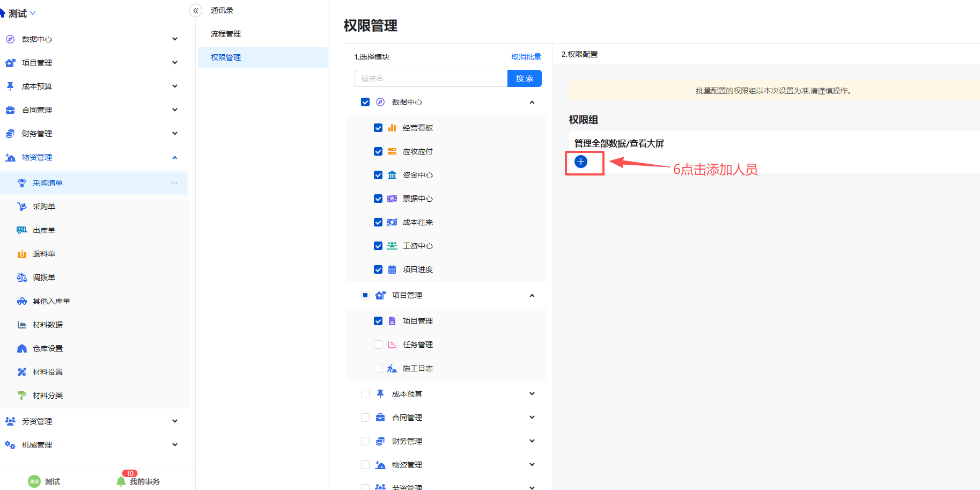Open the 通讯录 menu item
Viewport: 980px width, 490px height.
pyautogui.click(x=222, y=10)
